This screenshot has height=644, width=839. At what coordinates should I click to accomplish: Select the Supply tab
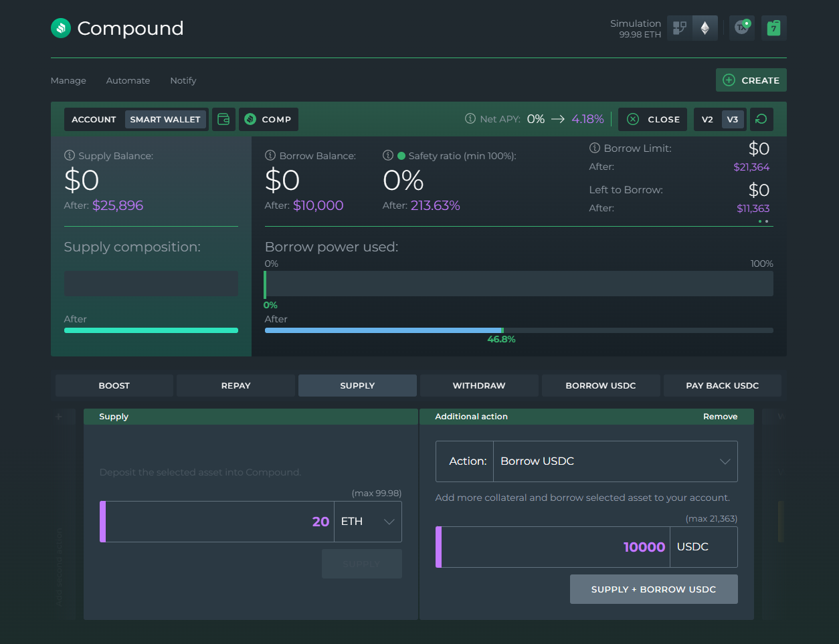pyautogui.click(x=357, y=385)
